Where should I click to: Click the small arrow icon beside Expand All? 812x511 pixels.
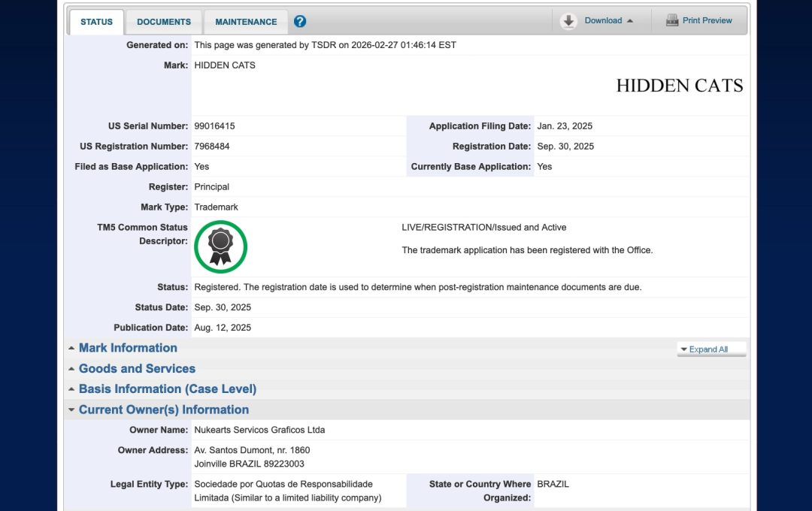683,349
